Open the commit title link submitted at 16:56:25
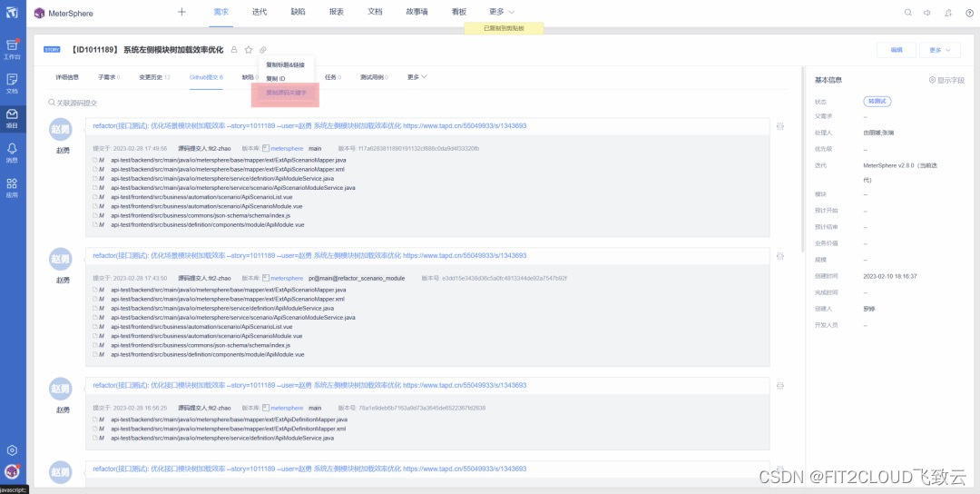The image size is (980, 494). [309, 386]
